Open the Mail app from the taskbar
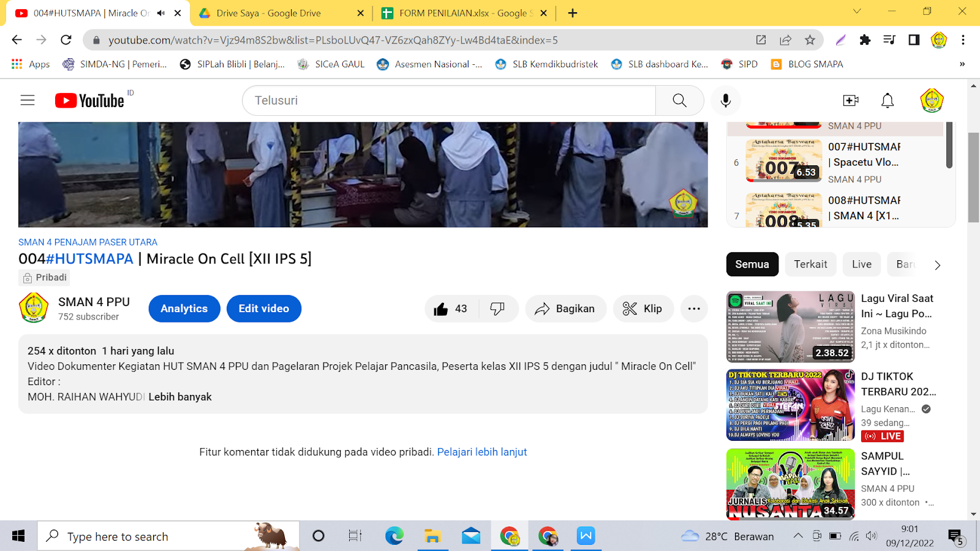Screen dimensions: 980x551 [471, 536]
